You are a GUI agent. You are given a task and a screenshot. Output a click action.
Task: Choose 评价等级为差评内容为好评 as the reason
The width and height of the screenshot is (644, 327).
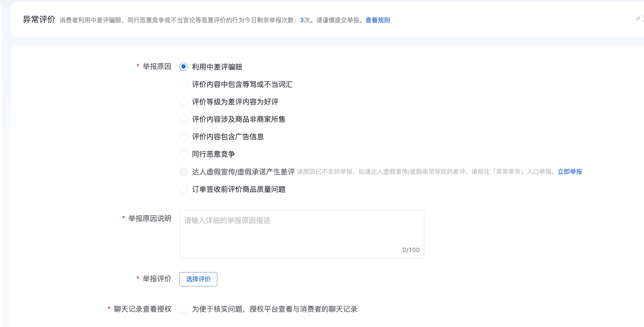click(x=184, y=102)
